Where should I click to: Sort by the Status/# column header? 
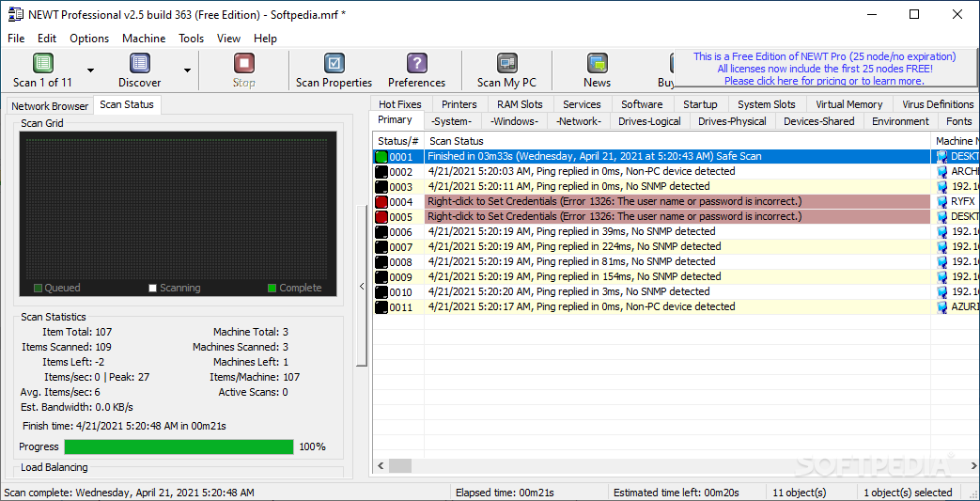(398, 141)
